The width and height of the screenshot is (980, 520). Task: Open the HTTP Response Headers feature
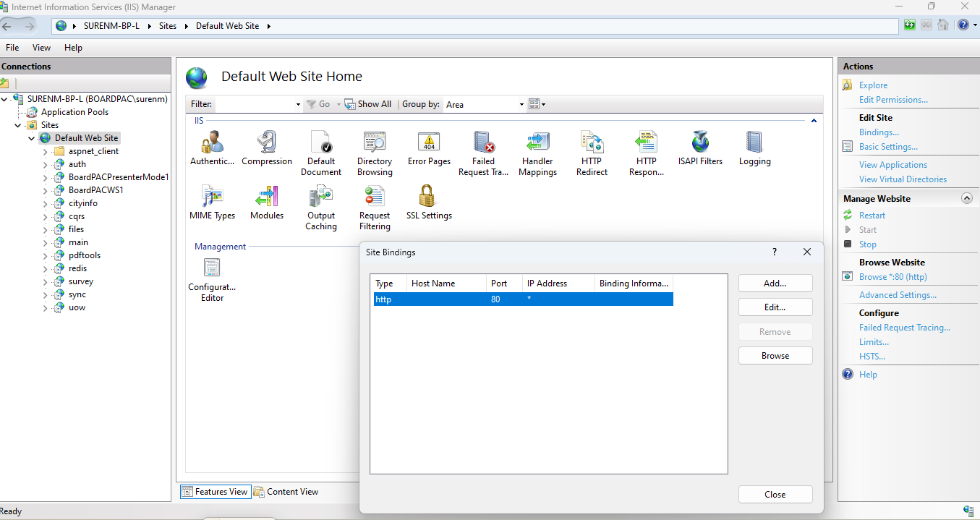(646, 153)
